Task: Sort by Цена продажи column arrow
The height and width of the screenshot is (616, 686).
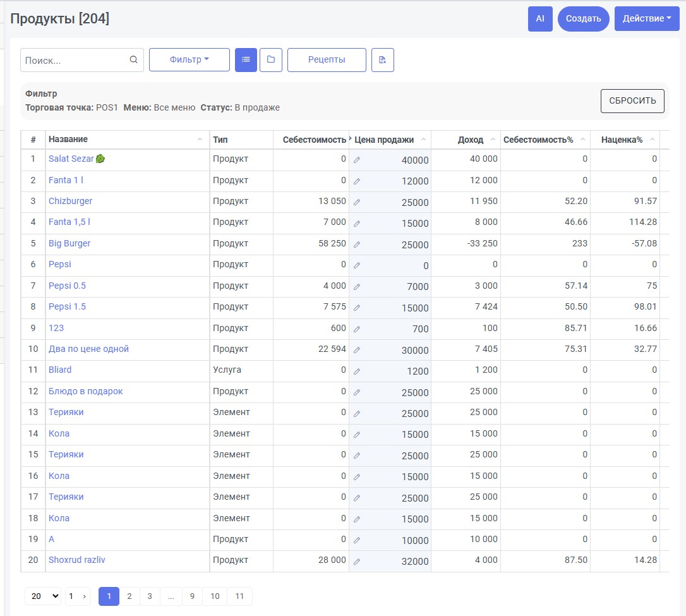Action: point(423,140)
